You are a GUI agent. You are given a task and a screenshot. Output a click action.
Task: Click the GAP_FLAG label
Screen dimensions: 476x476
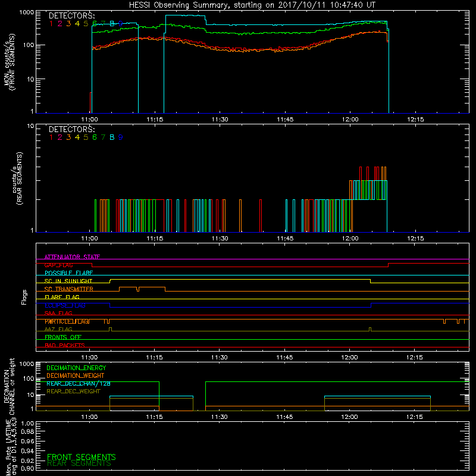[58, 265]
